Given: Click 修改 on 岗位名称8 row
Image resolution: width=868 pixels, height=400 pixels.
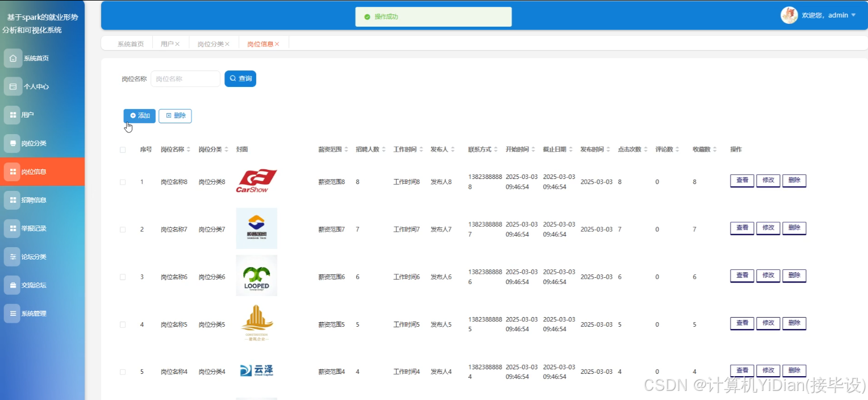Looking at the screenshot, I should click(x=768, y=180).
